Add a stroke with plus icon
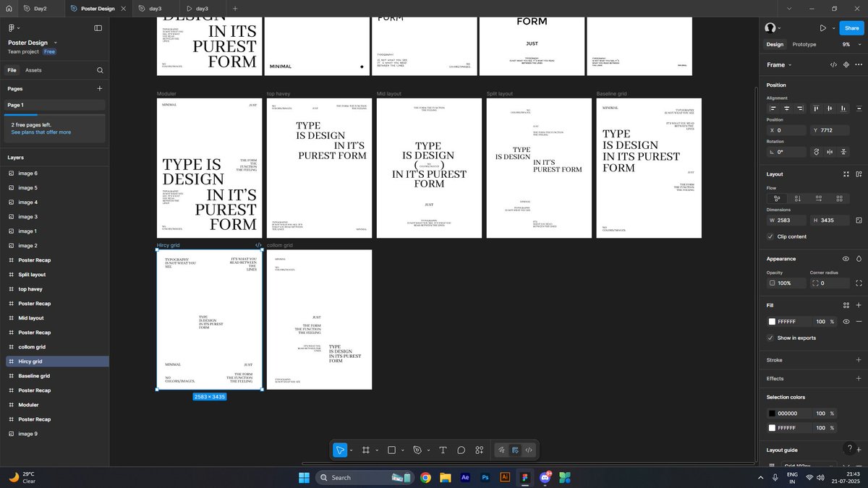 tap(859, 359)
